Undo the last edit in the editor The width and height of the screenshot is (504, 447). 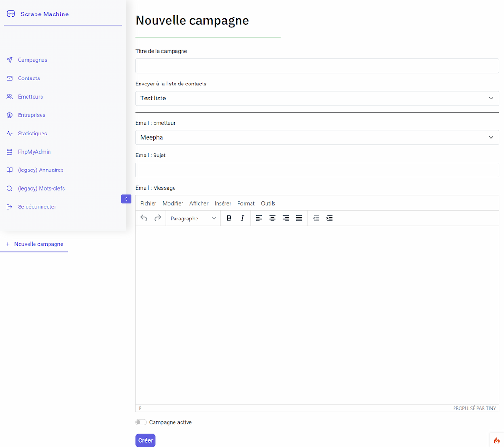(144, 218)
